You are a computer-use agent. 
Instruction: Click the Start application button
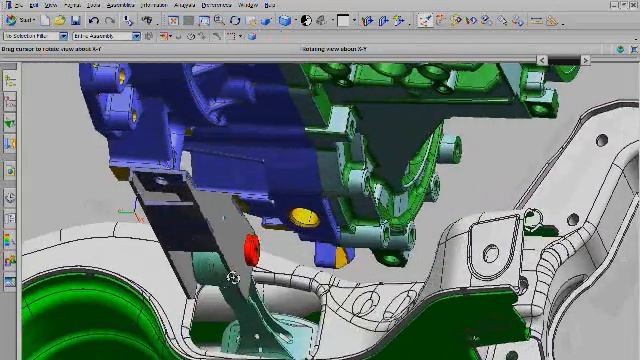[x=20, y=20]
